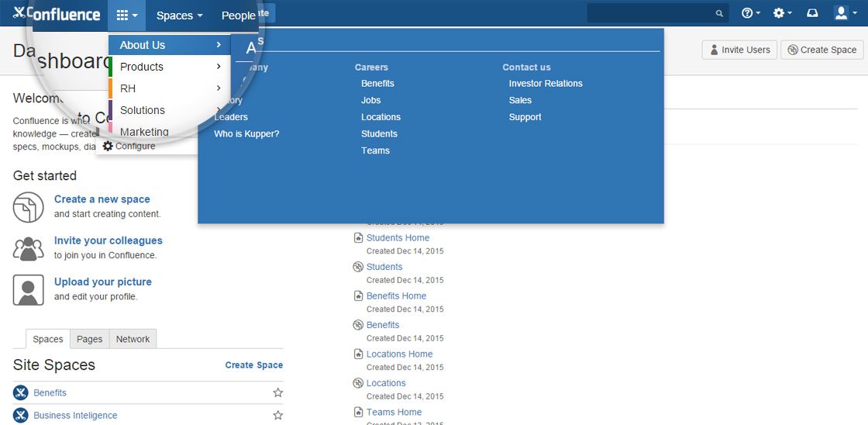The height and width of the screenshot is (425, 868).
Task: Click the Invite Users button
Action: click(739, 50)
